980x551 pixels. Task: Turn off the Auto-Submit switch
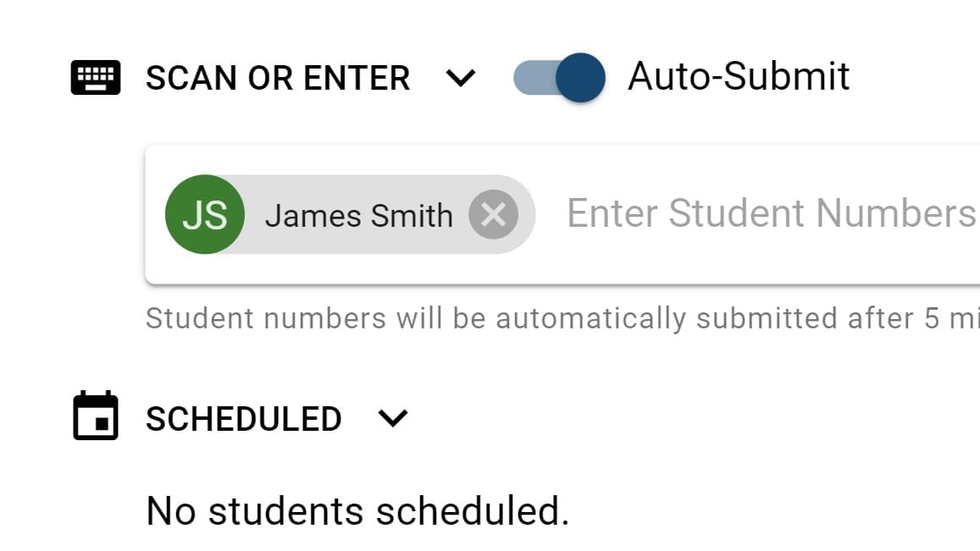click(x=559, y=78)
